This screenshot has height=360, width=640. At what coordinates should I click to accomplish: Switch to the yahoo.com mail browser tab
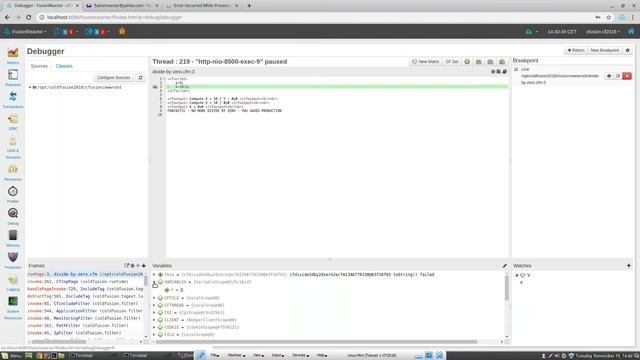pyautogui.click(x=121, y=6)
